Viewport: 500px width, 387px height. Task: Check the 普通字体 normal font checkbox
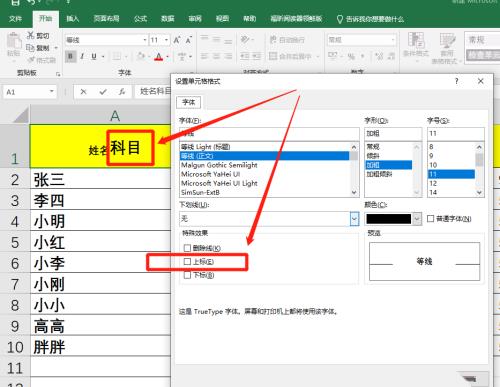430,219
